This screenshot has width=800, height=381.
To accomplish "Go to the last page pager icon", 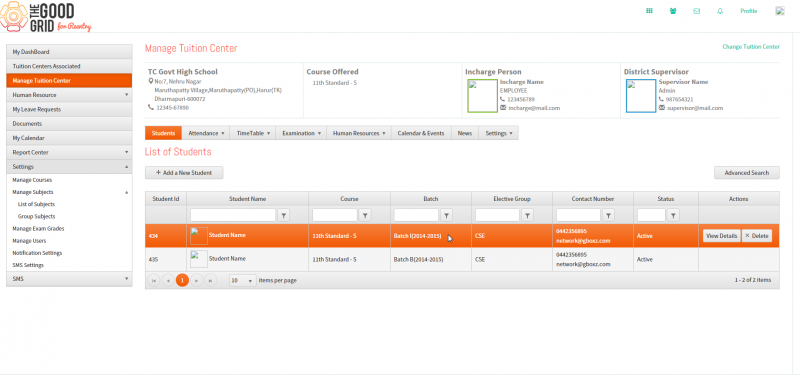I will pyautogui.click(x=211, y=281).
